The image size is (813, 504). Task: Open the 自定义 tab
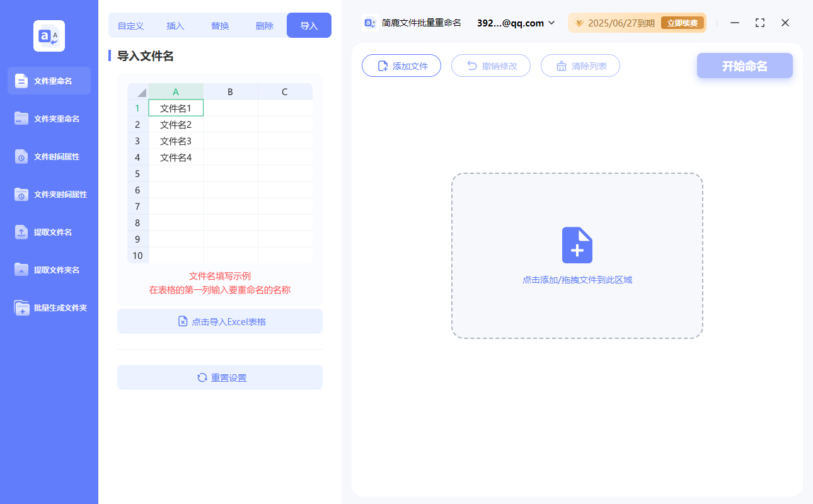[130, 25]
